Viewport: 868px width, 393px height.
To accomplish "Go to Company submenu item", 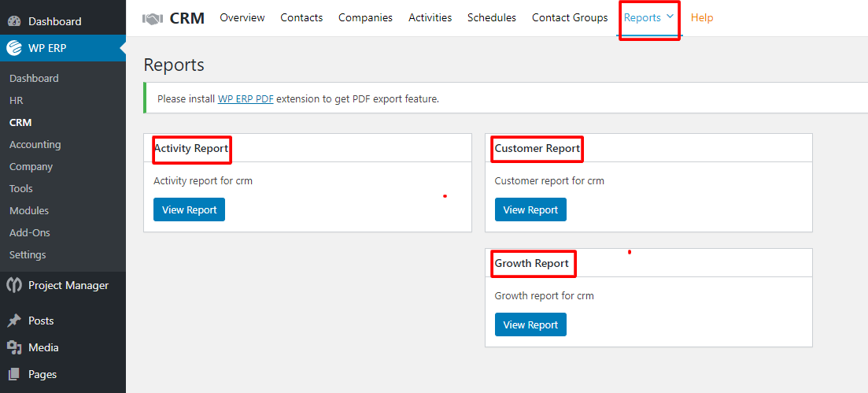I will pos(31,166).
